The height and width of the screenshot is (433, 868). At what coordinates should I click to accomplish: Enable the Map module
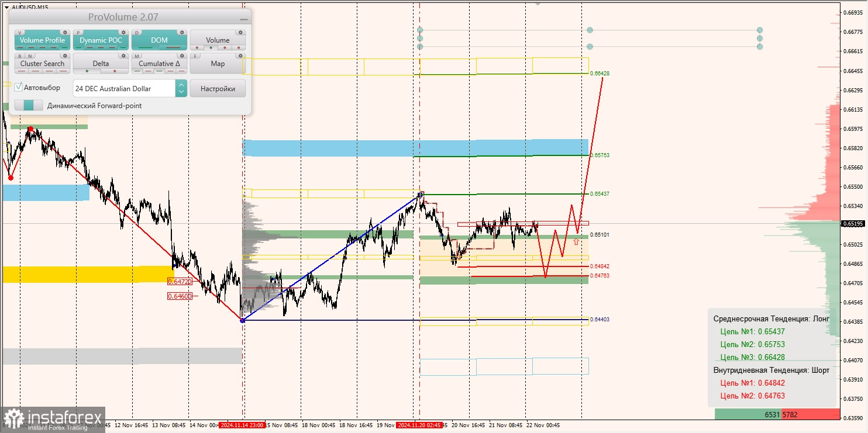(x=218, y=63)
